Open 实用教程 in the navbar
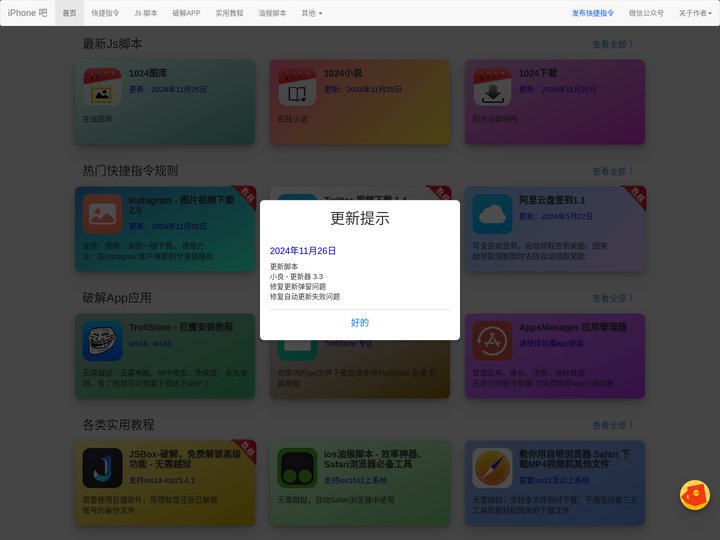Viewport: 720px width, 540px height. [230, 13]
